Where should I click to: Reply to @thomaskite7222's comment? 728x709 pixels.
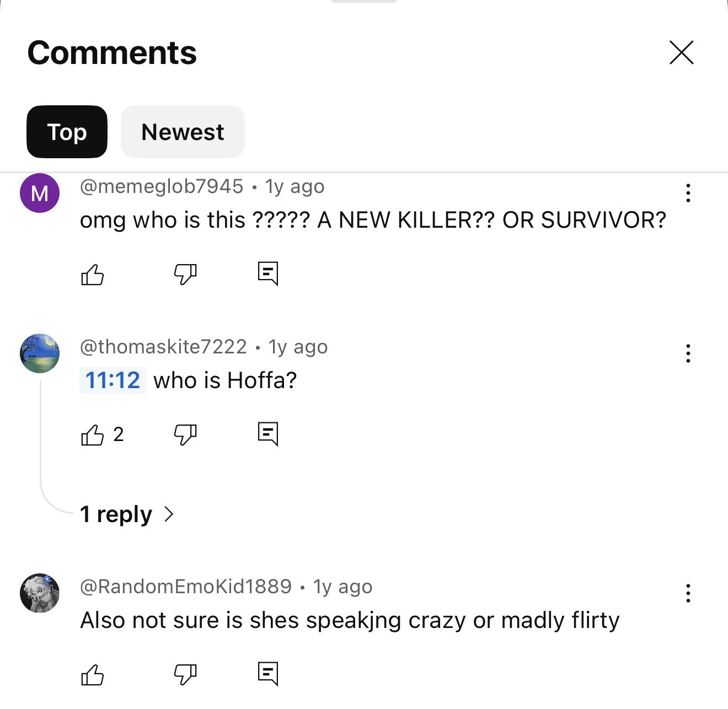click(268, 434)
